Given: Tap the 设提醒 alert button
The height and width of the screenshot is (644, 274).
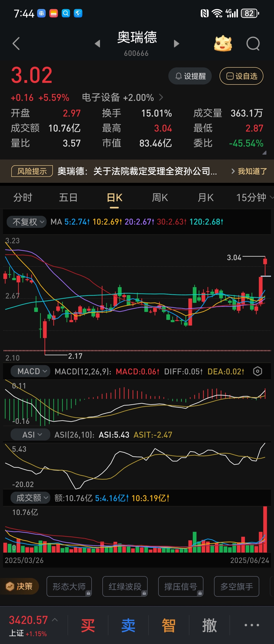Looking at the screenshot, I should coord(190,76).
